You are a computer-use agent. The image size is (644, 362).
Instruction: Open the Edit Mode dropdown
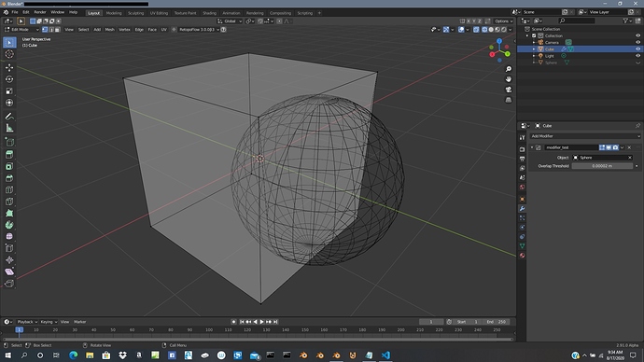click(x=21, y=30)
